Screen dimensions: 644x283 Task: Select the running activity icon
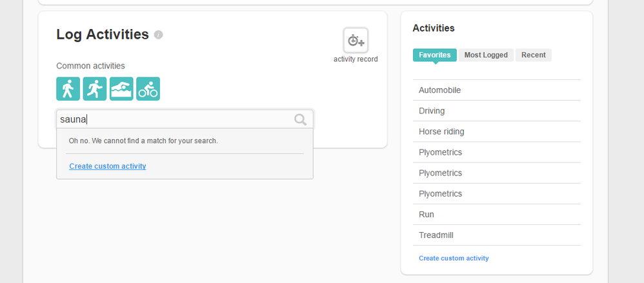[x=95, y=89]
